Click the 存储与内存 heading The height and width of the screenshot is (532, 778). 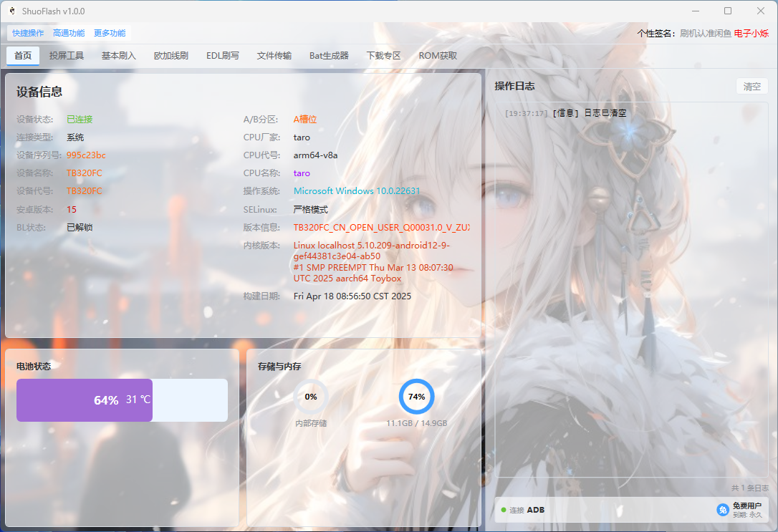[279, 367]
